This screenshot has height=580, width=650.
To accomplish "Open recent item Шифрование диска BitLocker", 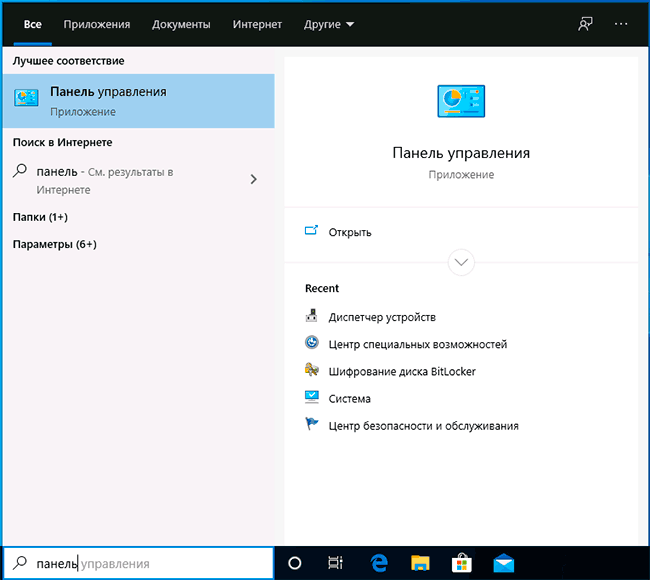I will [402, 371].
